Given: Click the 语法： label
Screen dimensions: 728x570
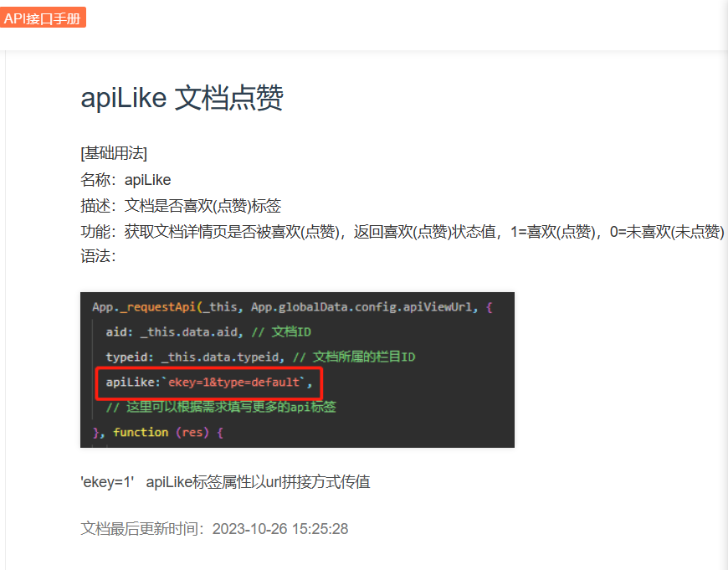Looking at the screenshot, I should pos(98,256).
